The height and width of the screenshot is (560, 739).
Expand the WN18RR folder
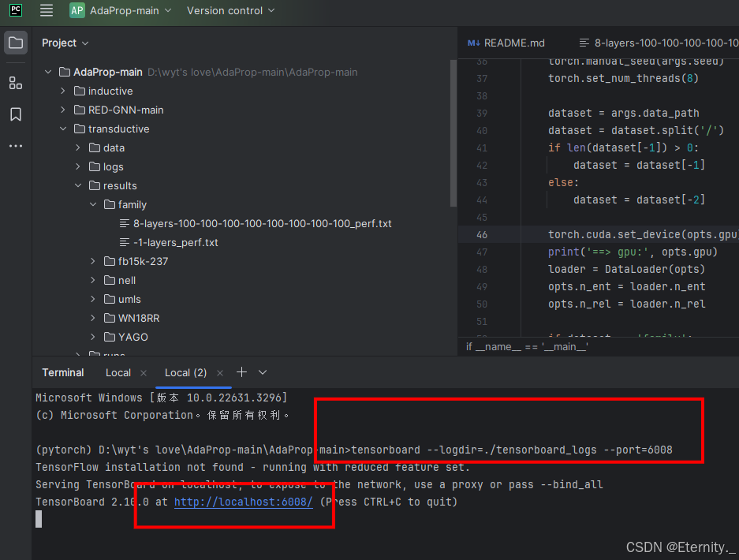(93, 318)
